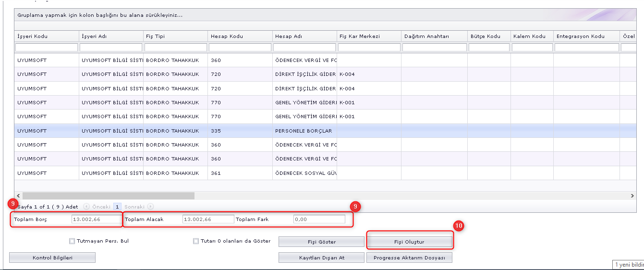Screen dimensions: 644x270
Task: Select the PERSONELE BORÇLAR row
Action: 304,131
